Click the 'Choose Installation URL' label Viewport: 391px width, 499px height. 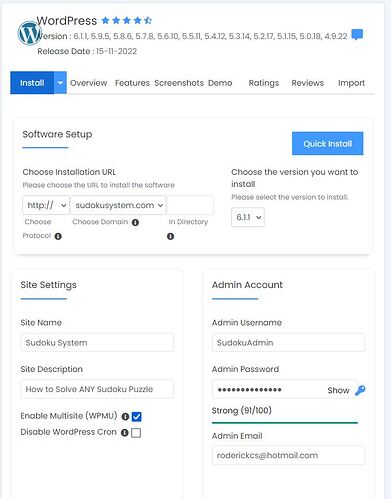click(x=69, y=172)
